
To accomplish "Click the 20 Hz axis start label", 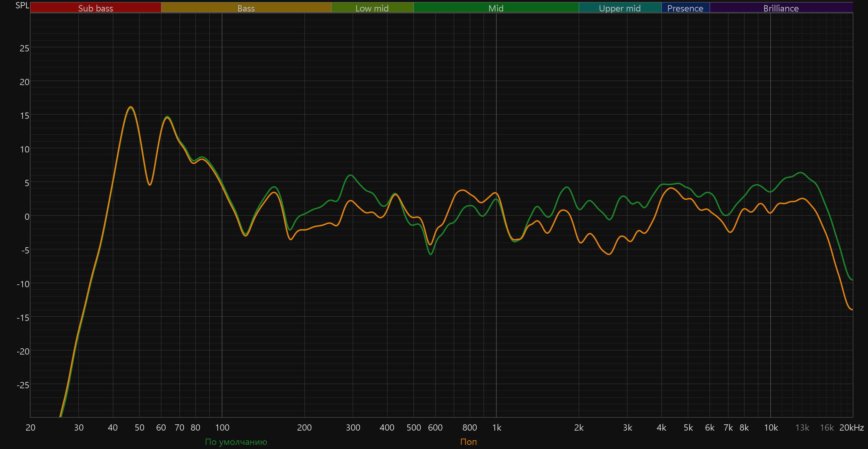I will 31,427.
